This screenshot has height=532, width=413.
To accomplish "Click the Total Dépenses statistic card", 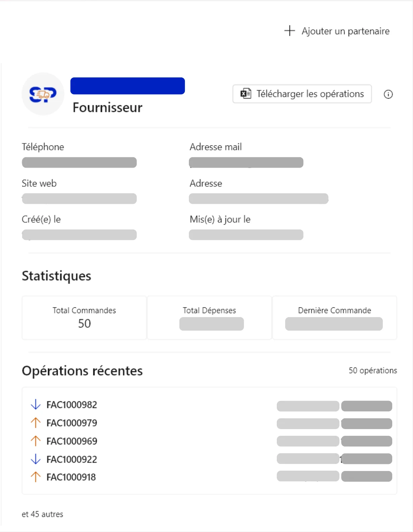I will 209,317.
